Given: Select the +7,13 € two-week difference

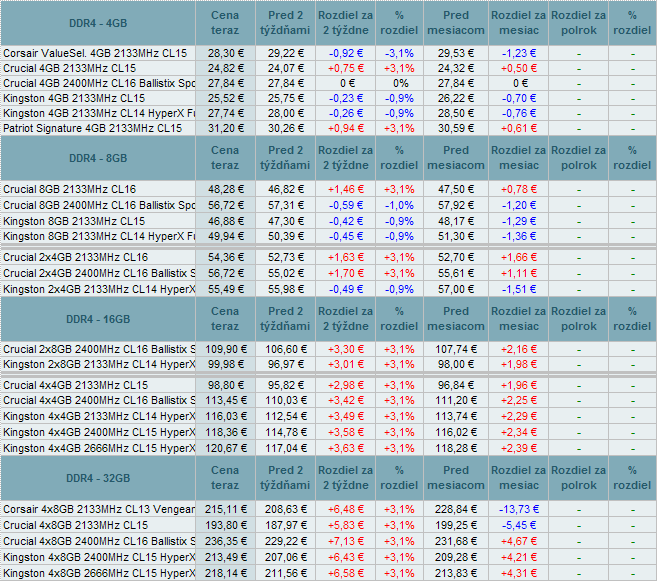Looking at the screenshot, I should [x=346, y=541].
